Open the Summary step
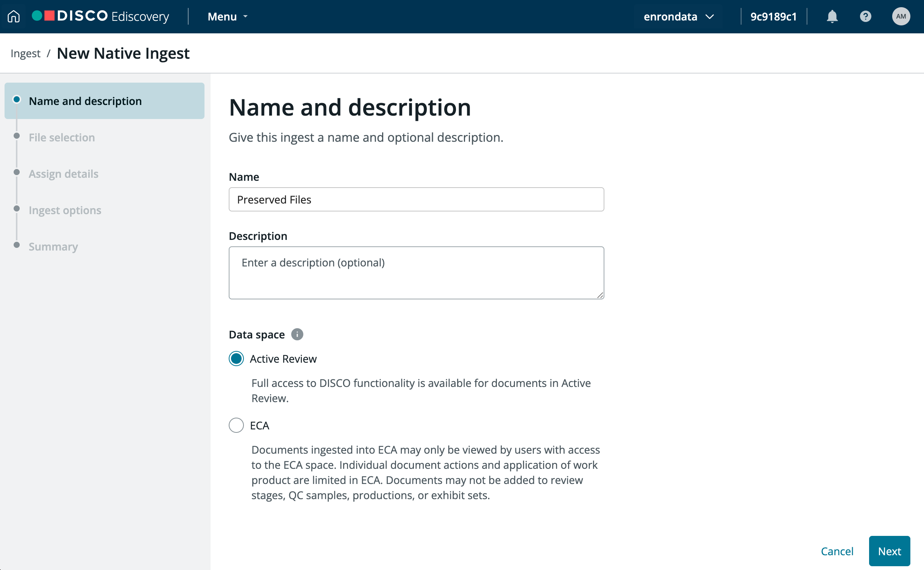 (53, 246)
